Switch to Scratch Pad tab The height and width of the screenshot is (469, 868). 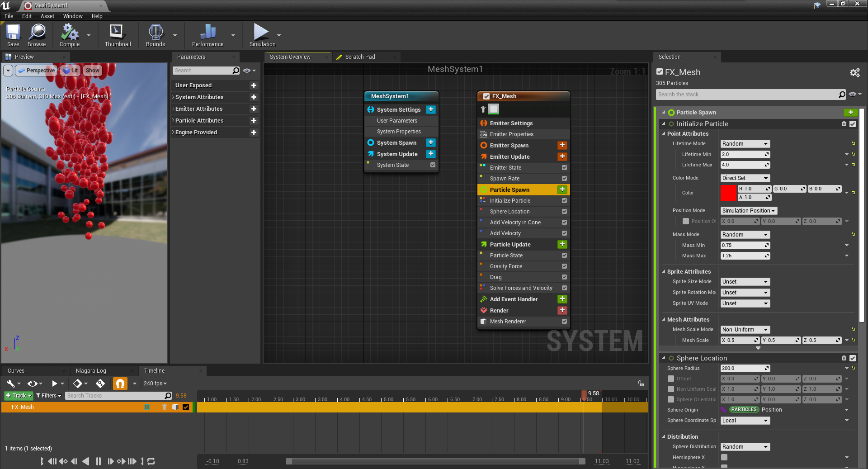click(x=360, y=57)
